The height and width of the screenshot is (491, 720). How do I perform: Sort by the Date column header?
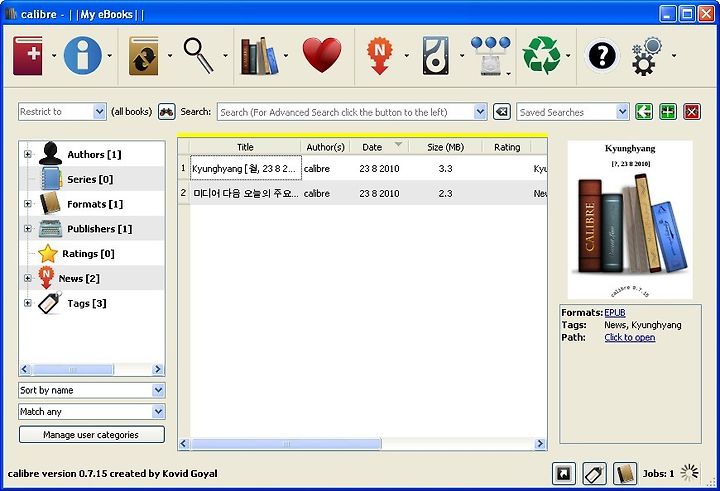coord(379,147)
